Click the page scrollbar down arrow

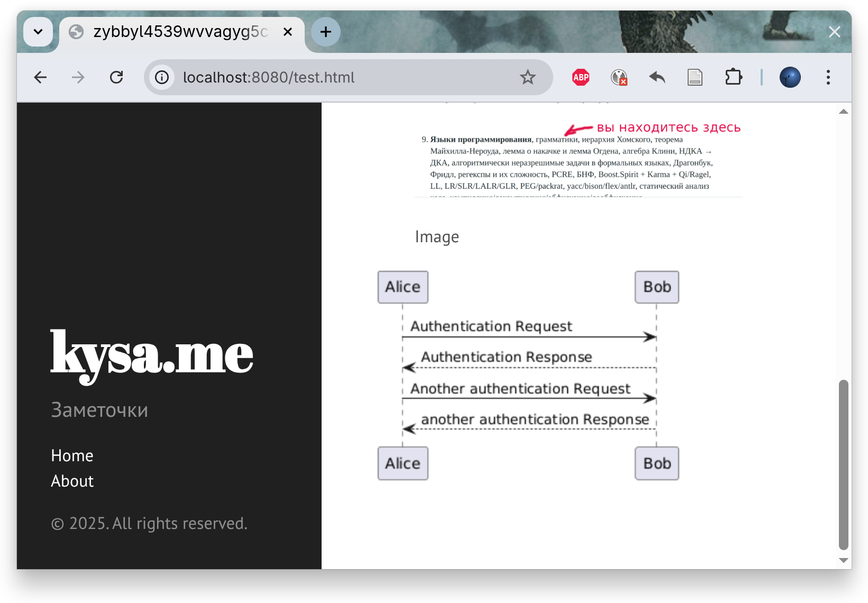click(x=844, y=561)
